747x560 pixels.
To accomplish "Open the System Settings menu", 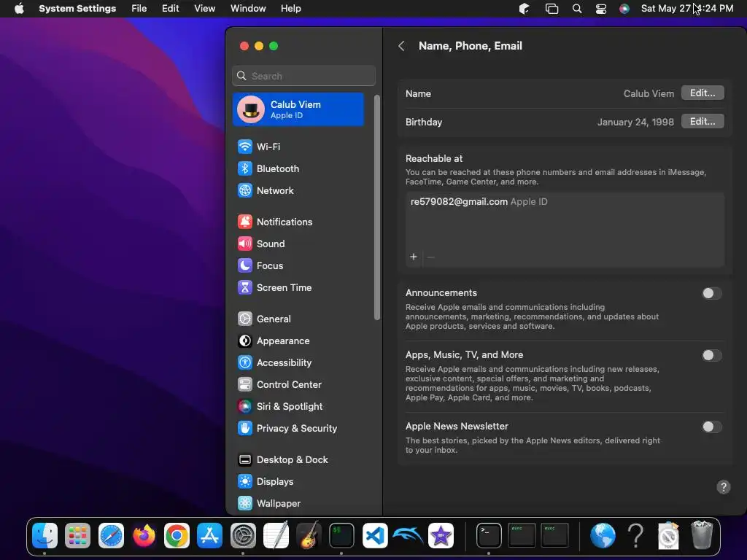I will [77, 9].
